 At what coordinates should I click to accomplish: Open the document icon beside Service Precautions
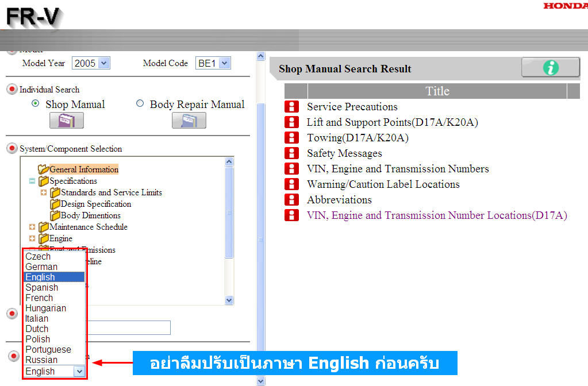coord(291,106)
